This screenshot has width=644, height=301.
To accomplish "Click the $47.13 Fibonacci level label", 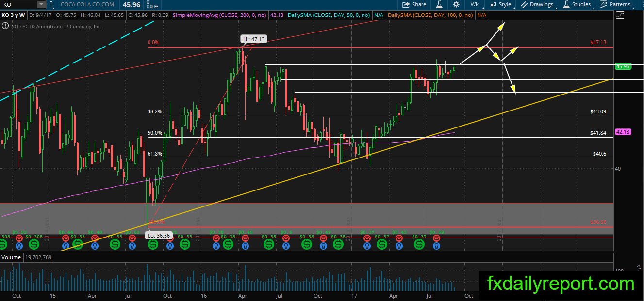I will (598, 43).
